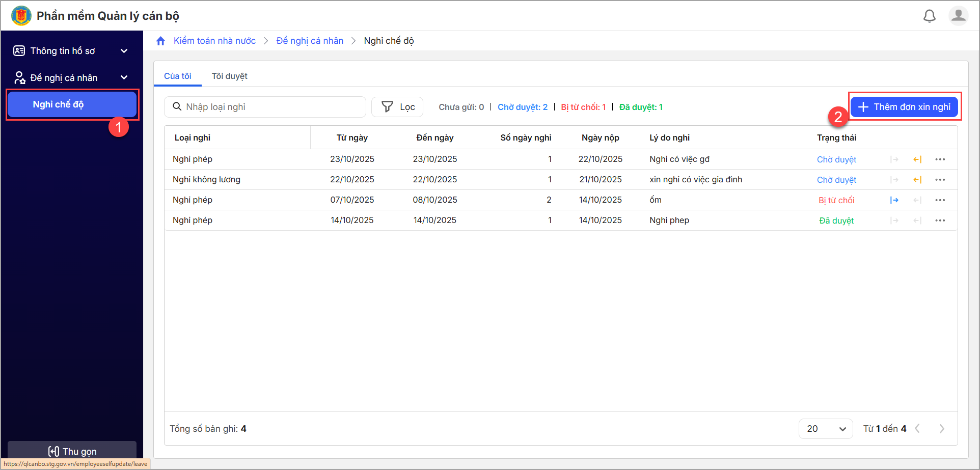Open more options for first Chờ duyệt row
The width and height of the screenshot is (980, 470).
[x=940, y=159]
